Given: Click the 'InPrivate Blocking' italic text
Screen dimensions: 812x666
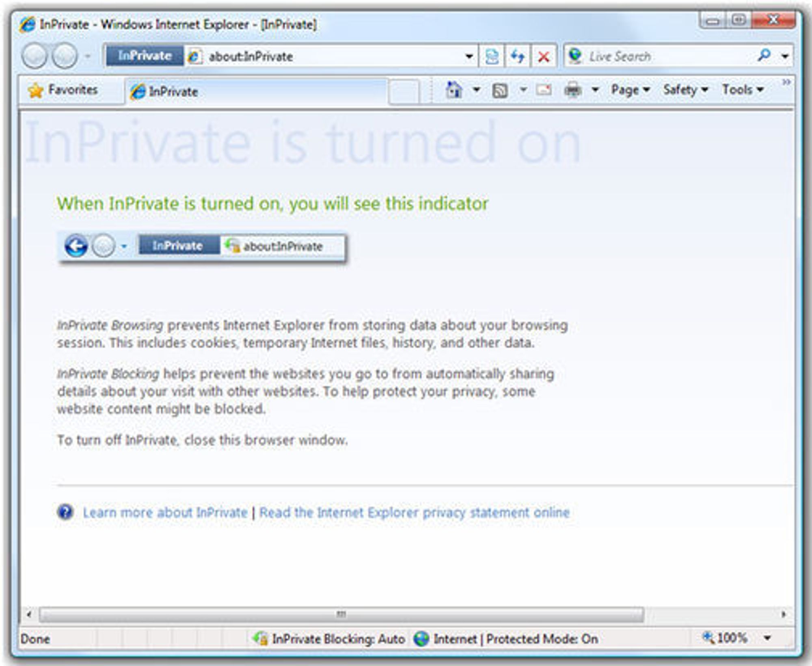Looking at the screenshot, I should (x=108, y=374).
